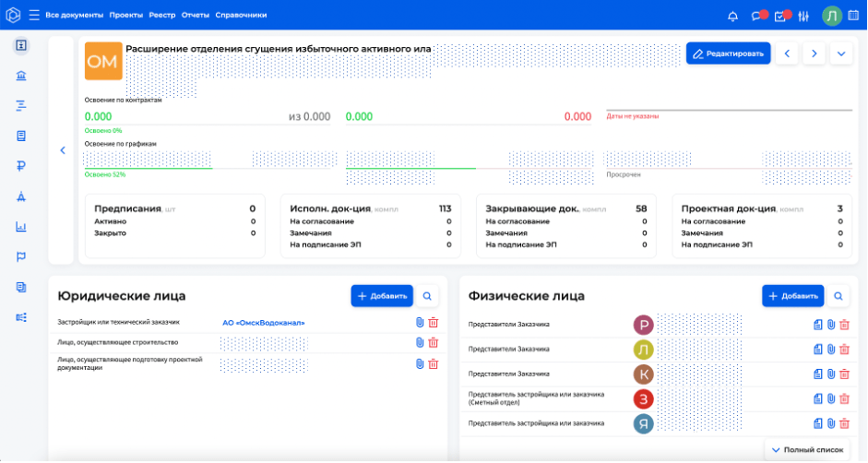The height and width of the screenshot is (463, 868).
Task: Search in Физические лица panel
Action: click(838, 296)
